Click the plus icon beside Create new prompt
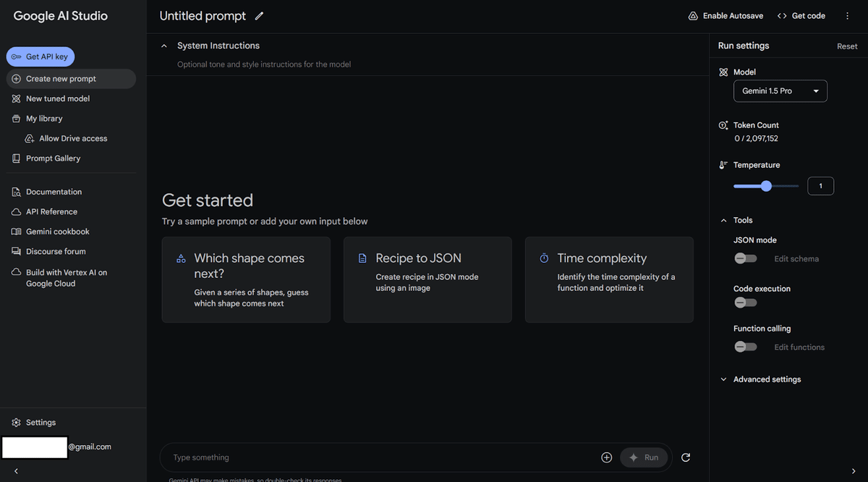Viewport: 868px width, 482px height. 16,79
